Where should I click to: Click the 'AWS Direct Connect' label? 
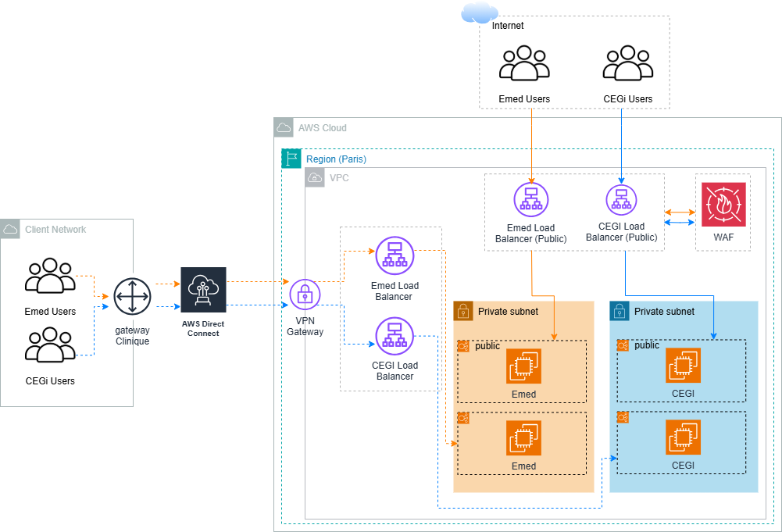coord(203,328)
